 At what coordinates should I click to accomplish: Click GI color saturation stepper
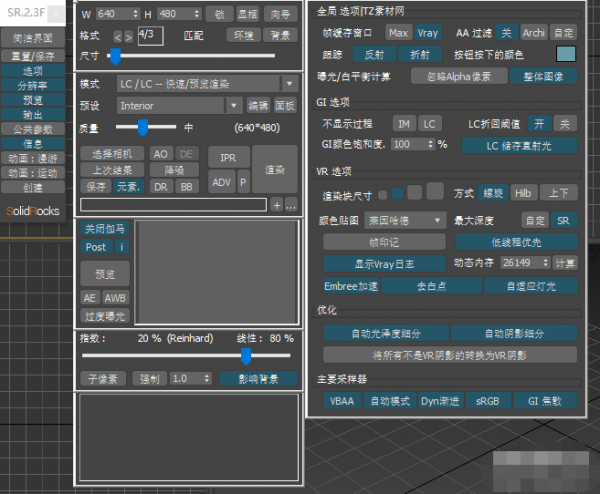pos(431,144)
